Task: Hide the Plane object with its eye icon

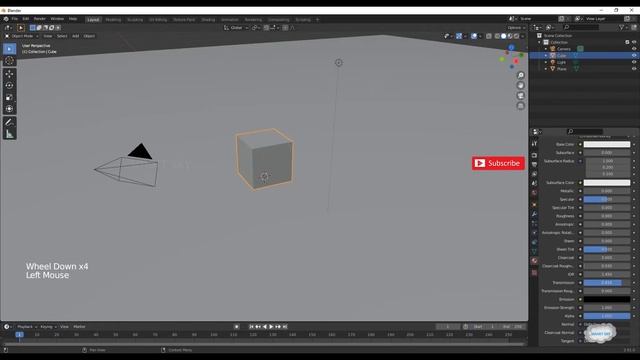Action: click(634, 69)
